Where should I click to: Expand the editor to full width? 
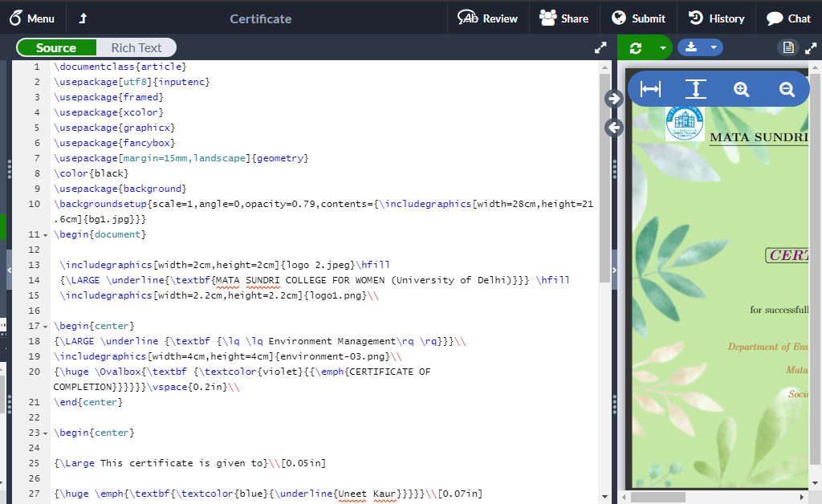click(x=600, y=47)
